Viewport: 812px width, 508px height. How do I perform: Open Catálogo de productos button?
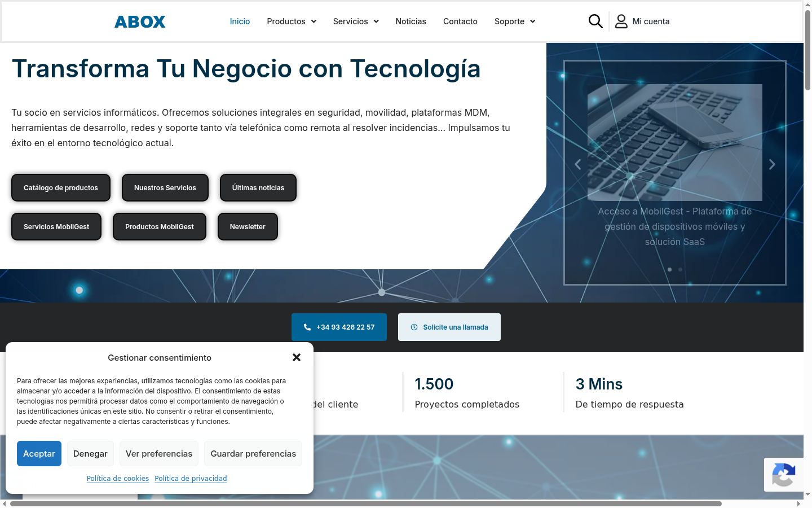61,187
